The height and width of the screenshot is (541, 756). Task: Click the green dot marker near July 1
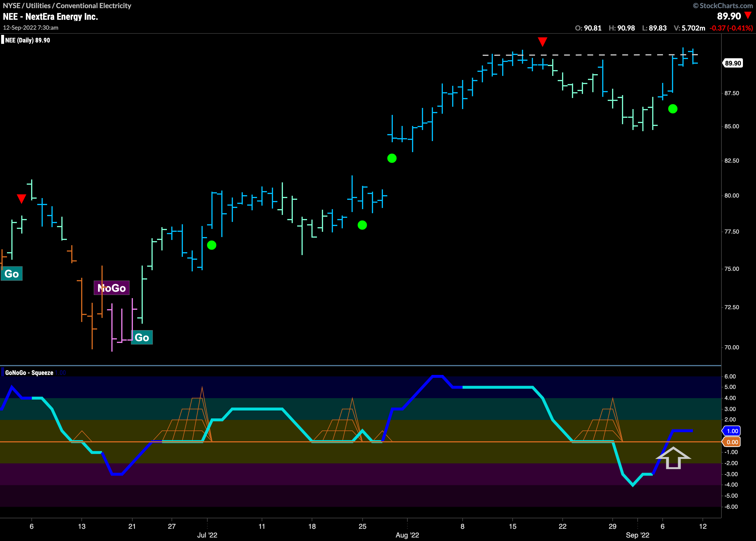[x=211, y=245]
